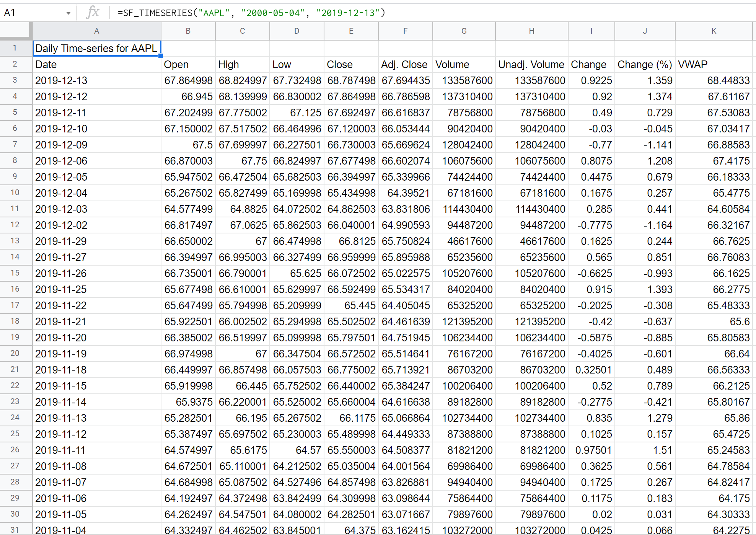The width and height of the screenshot is (756, 535).
Task: Select column B header
Action: [188, 31]
